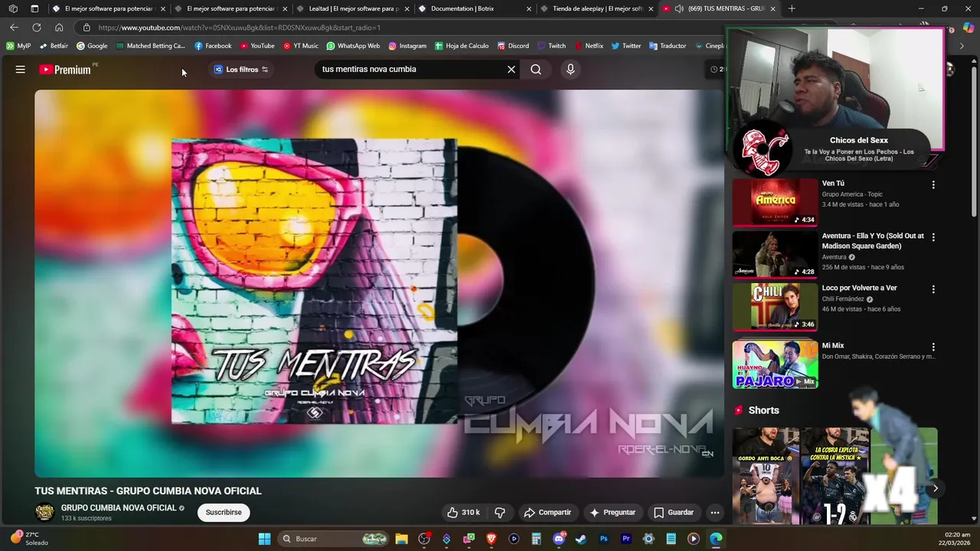Mute tab using the speaker icon
The width and height of the screenshot is (980, 551).
[679, 8]
